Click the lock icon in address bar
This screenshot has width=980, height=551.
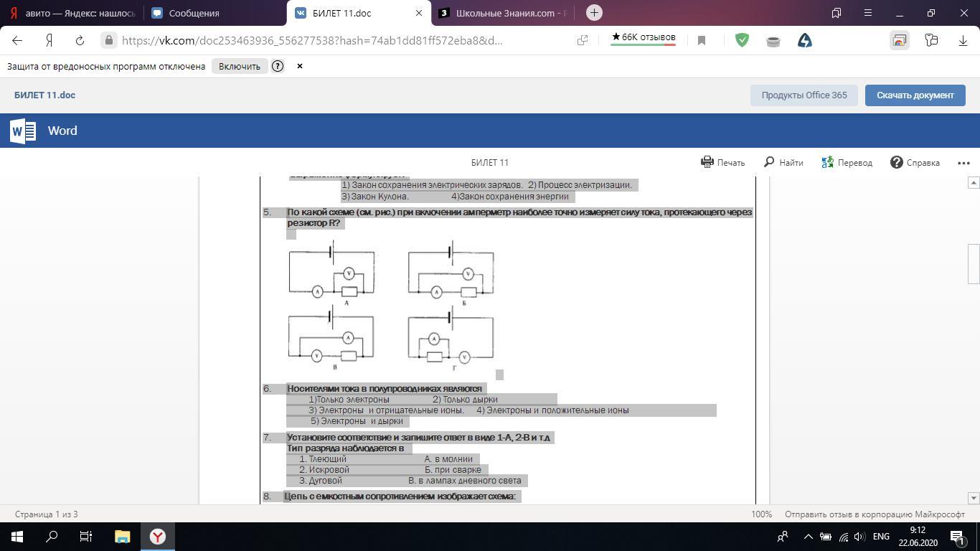(x=108, y=40)
